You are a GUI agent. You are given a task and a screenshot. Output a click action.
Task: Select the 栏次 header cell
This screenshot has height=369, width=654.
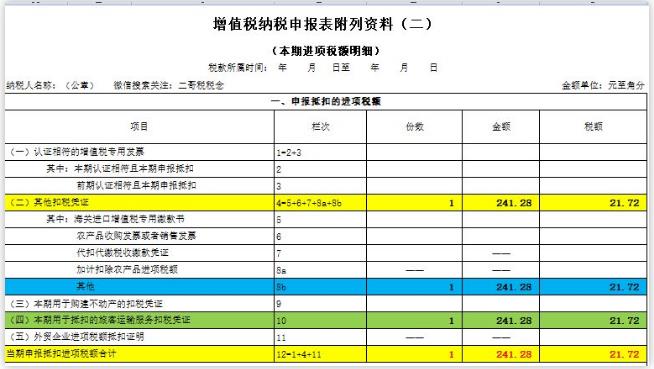point(320,127)
